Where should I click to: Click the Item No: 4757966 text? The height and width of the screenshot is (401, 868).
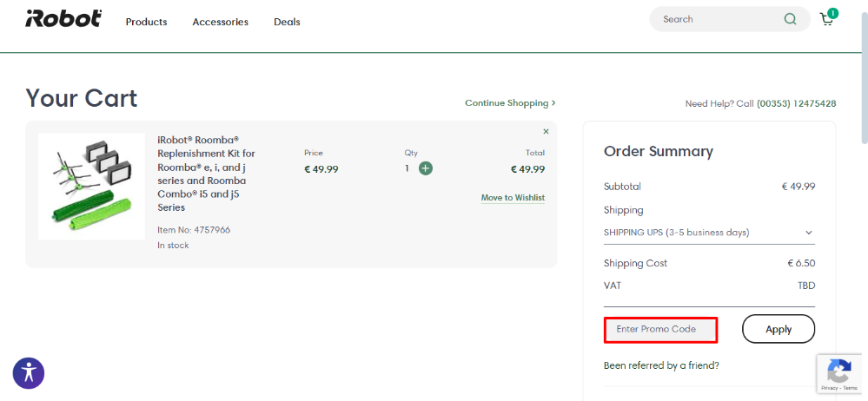[194, 229]
